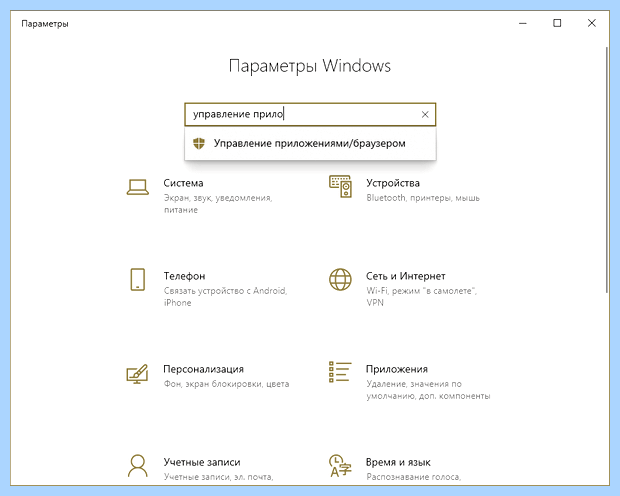Click the text Bluetooth, принтеры, мышь
Image resolution: width=620 pixels, height=496 pixels.
pos(423,198)
